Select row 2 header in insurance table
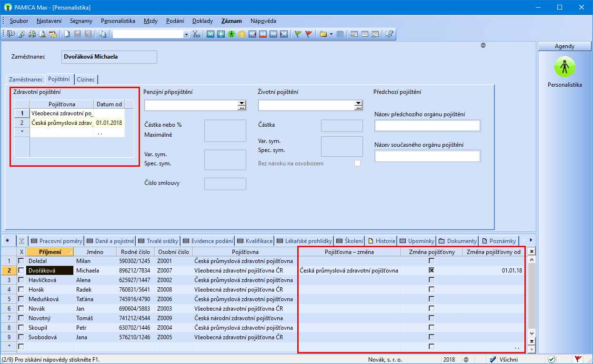The height and width of the screenshot is (364, 593). point(22,123)
